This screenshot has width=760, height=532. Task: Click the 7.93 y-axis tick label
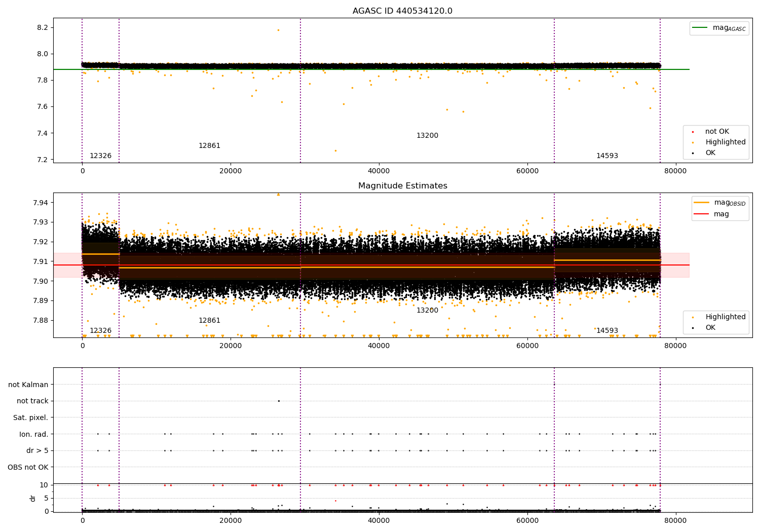coord(41,222)
